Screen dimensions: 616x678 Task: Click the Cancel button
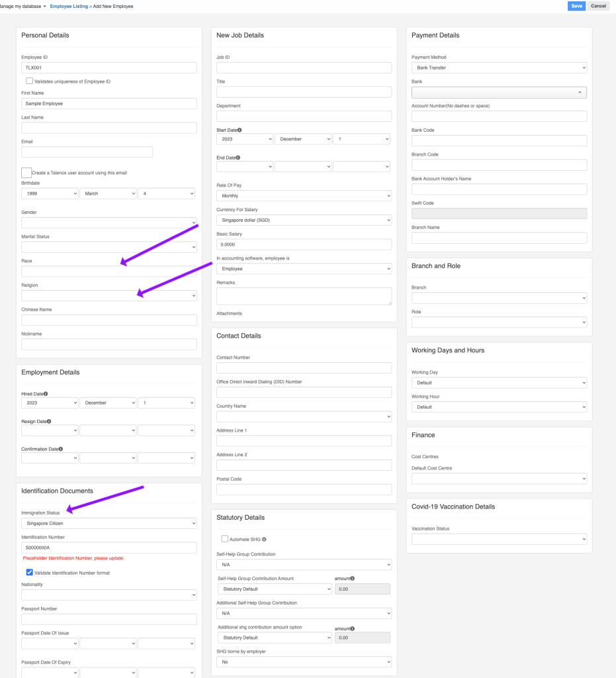(598, 6)
